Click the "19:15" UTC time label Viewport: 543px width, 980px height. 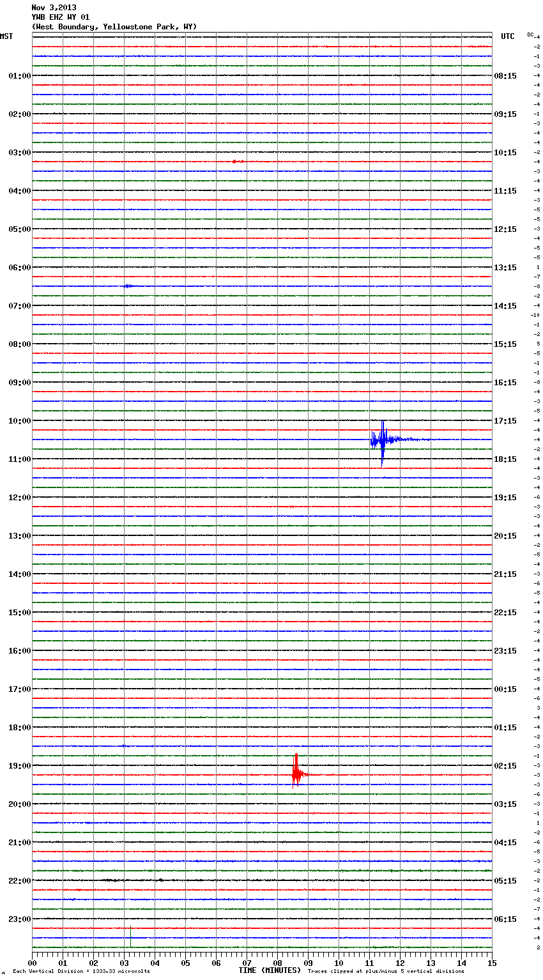(505, 498)
